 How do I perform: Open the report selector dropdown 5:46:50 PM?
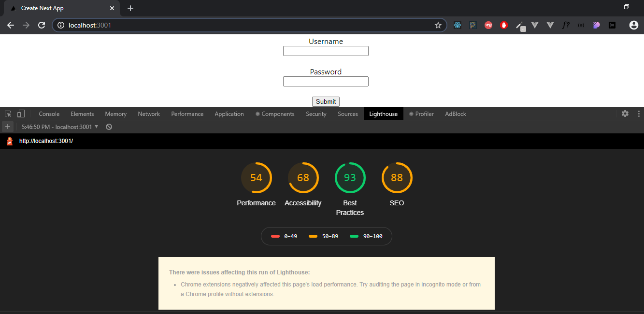point(60,127)
